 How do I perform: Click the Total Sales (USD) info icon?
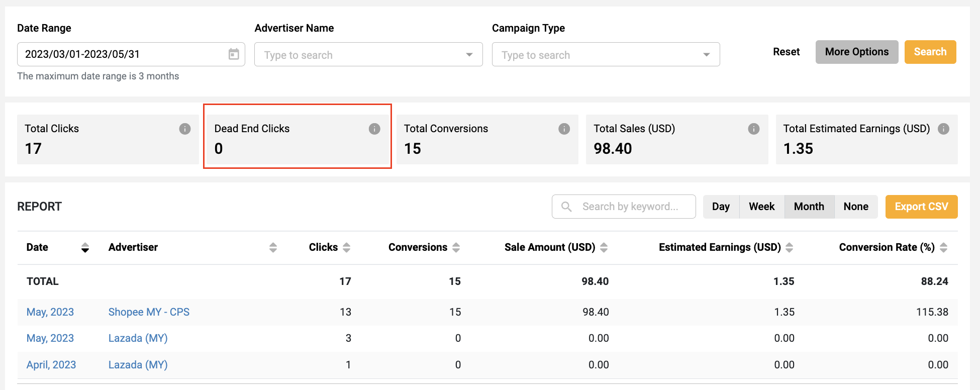point(754,129)
